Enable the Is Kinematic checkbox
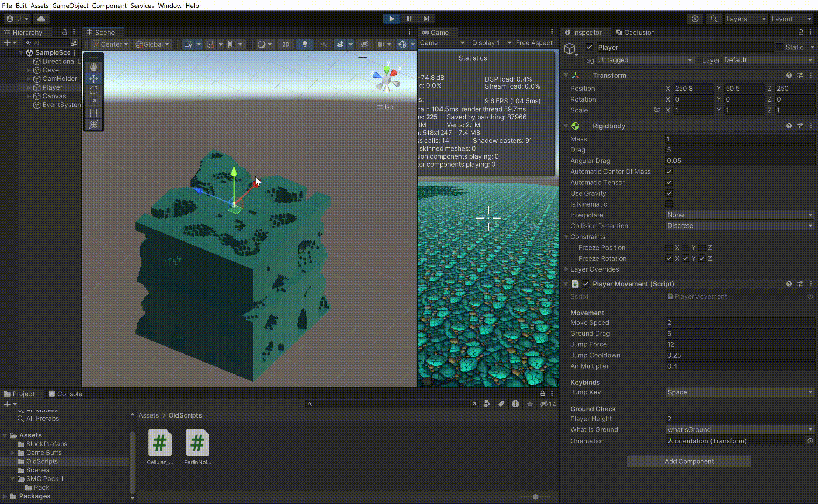 coord(669,204)
